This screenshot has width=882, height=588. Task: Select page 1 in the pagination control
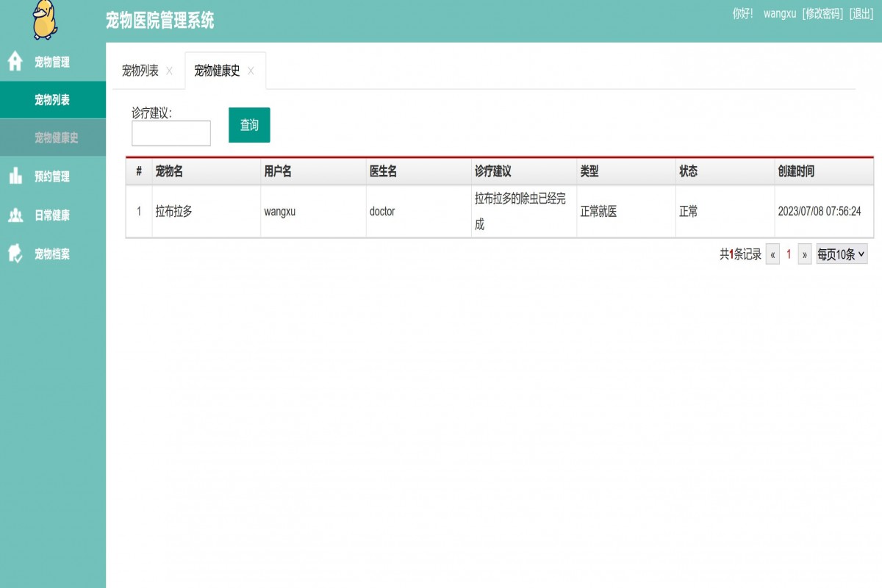(789, 254)
